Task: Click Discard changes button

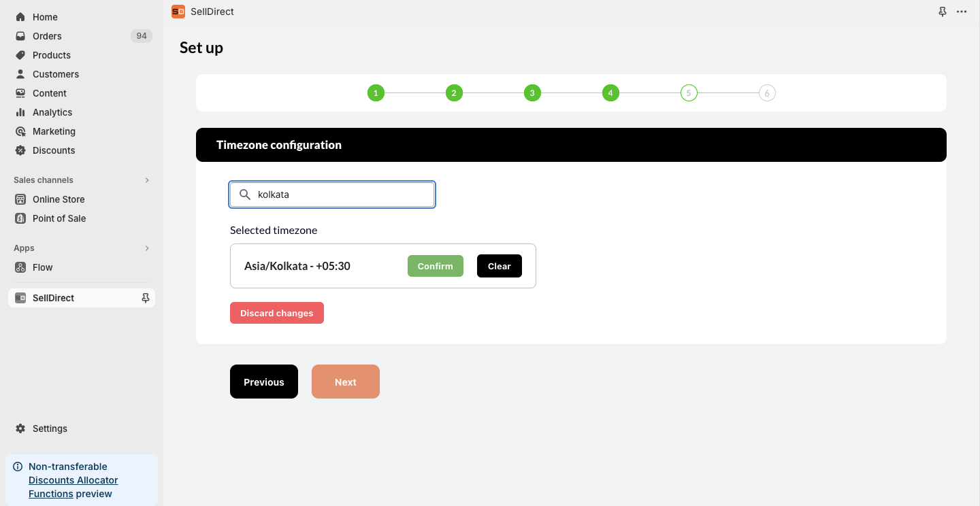Action: point(277,313)
